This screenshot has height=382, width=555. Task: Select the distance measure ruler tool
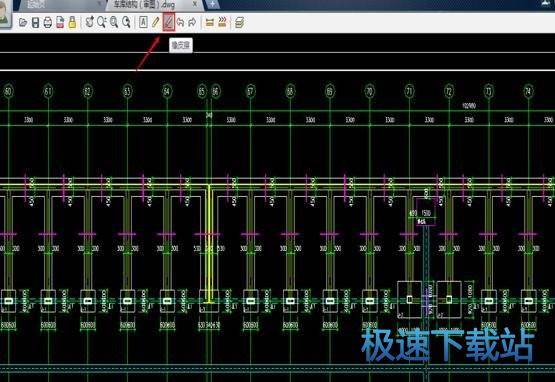[x=210, y=23]
